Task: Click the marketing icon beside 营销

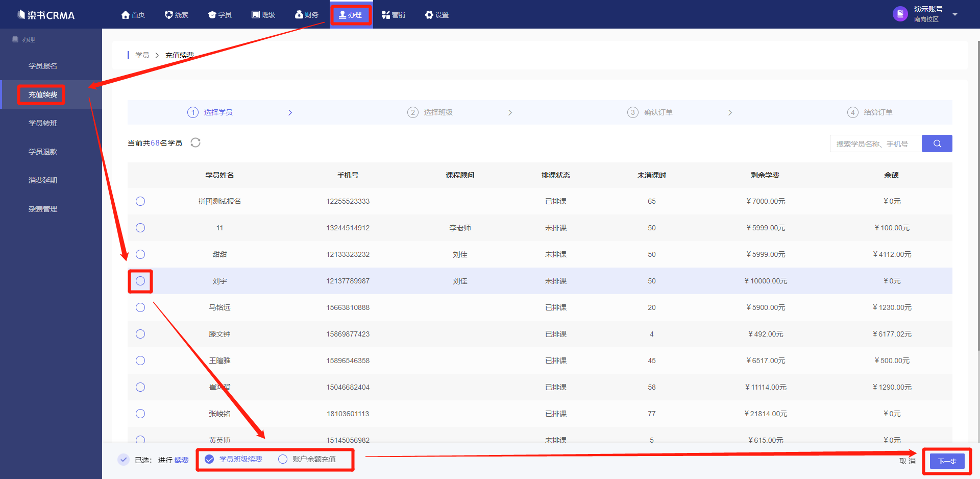Action: [386, 15]
